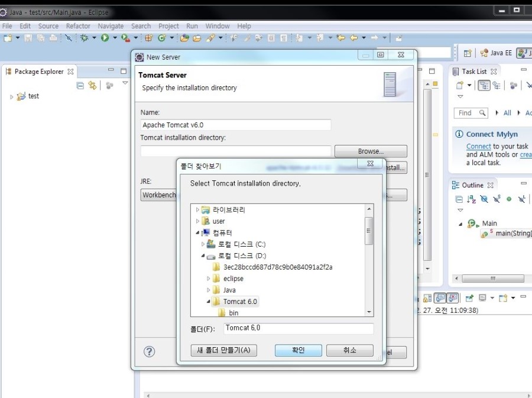Open the Debug dropdown arrow
Screen dimensions: 532x398
[x=94, y=38]
